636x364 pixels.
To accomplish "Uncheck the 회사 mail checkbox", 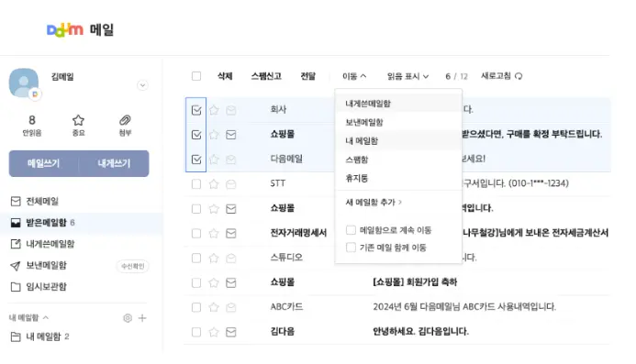I will [x=196, y=110].
